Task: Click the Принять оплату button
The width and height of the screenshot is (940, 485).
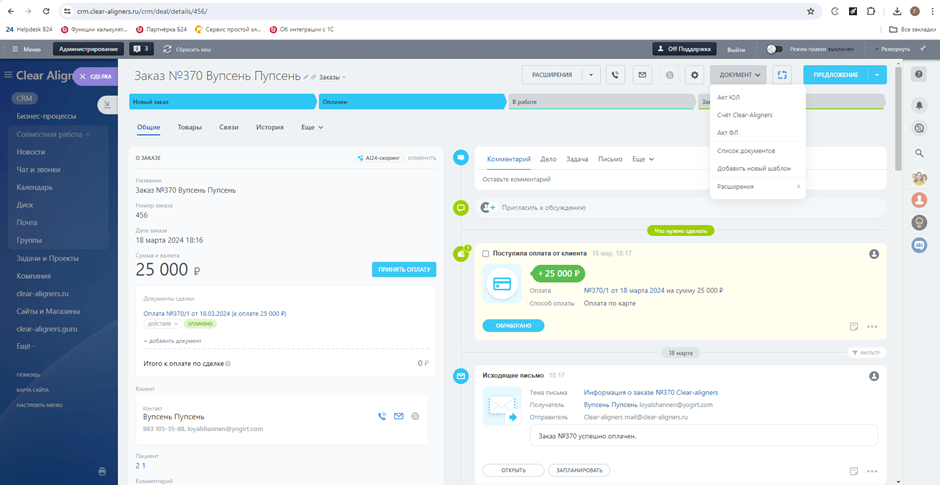Action: click(x=404, y=269)
